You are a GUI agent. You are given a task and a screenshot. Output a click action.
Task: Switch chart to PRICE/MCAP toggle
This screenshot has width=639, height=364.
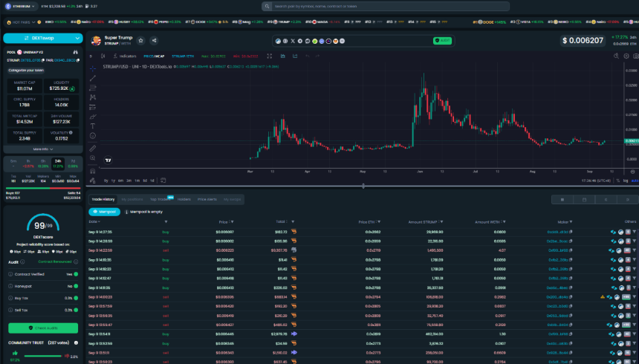click(x=154, y=56)
